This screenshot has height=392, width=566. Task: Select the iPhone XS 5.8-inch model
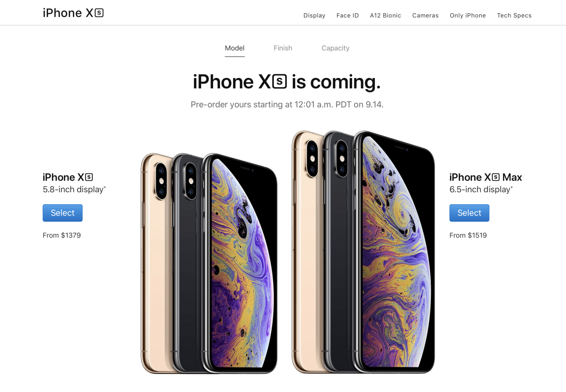[63, 213]
